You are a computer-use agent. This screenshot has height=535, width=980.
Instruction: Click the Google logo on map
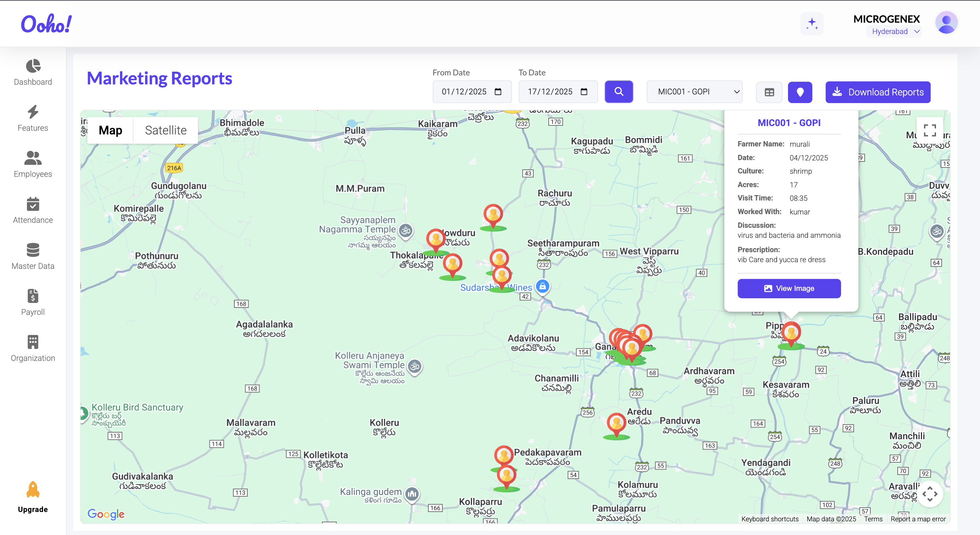(106, 514)
